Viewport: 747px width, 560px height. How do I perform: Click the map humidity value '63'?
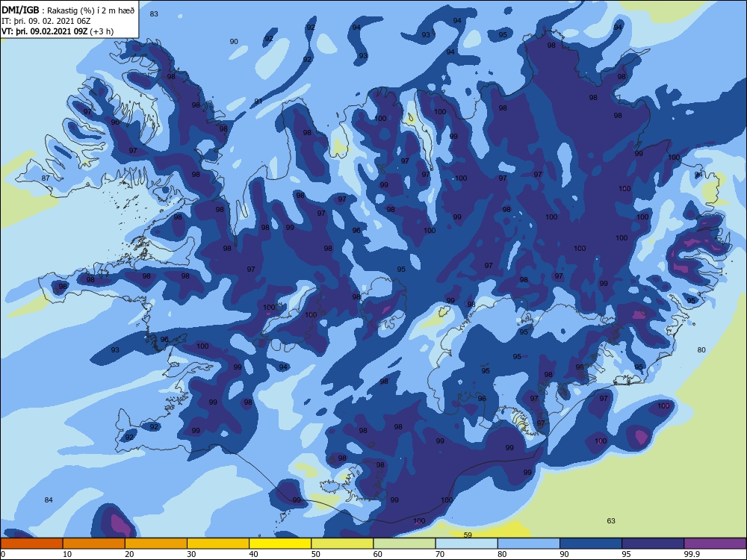(x=611, y=520)
